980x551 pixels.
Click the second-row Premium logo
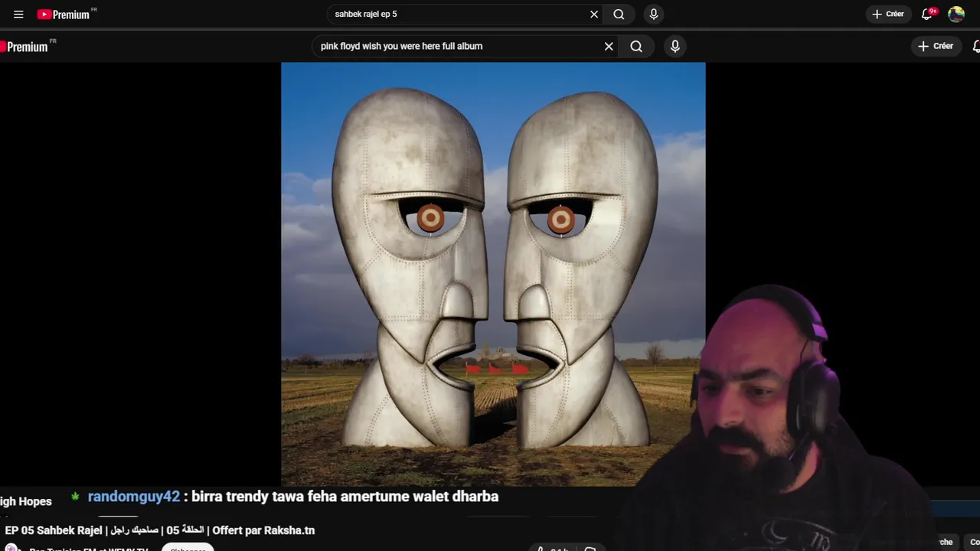[x=28, y=47]
